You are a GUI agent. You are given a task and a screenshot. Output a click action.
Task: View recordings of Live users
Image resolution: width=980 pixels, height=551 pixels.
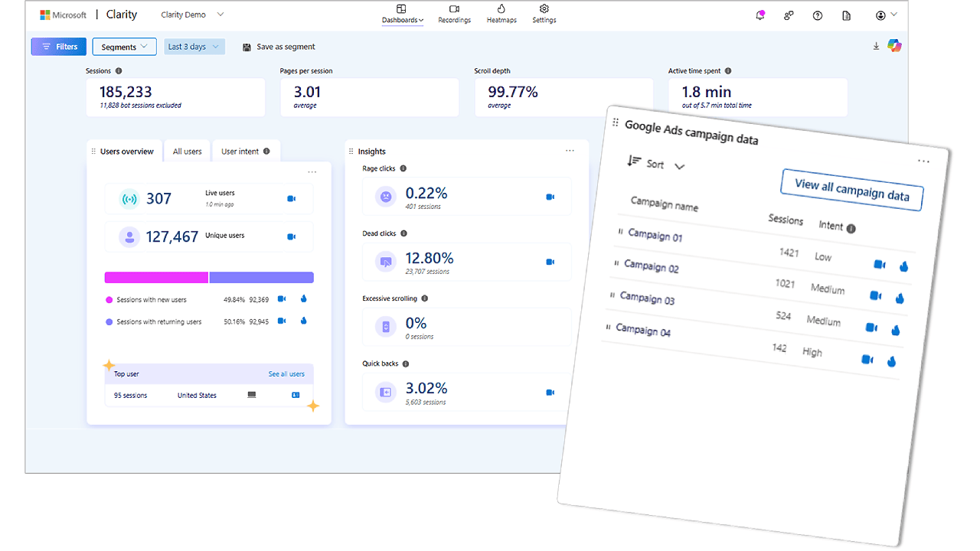click(291, 199)
